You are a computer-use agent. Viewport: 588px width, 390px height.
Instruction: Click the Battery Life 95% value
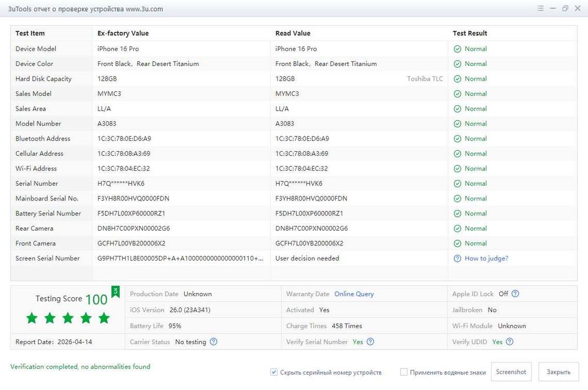pyautogui.click(x=175, y=326)
